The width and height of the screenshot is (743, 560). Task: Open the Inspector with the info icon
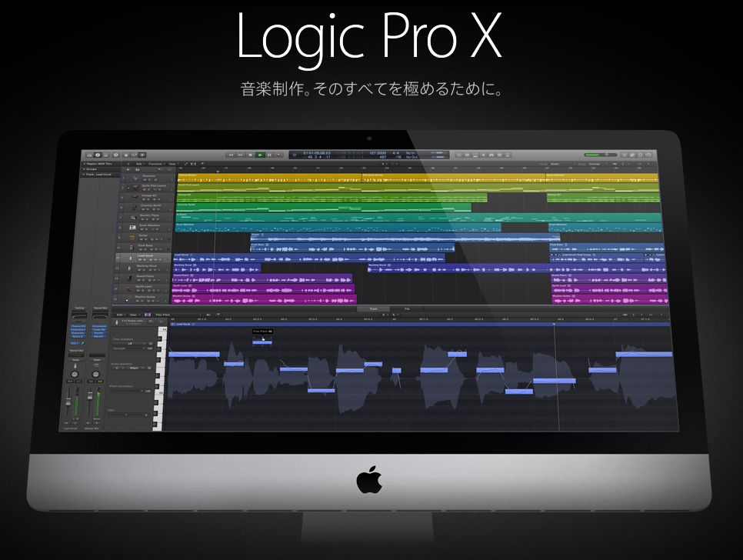point(98,155)
